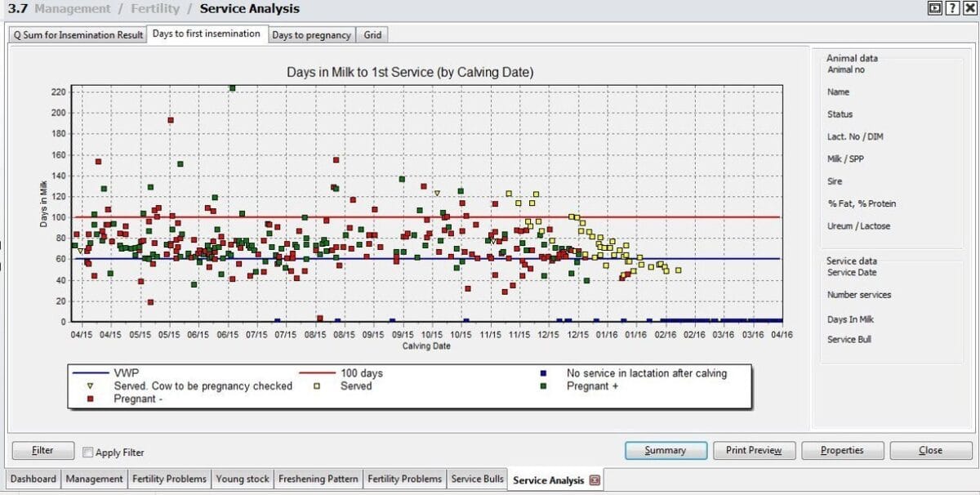The height and width of the screenshot is (495, 980).
Task: Go to the Service Bulls tab
Action: 477,479
